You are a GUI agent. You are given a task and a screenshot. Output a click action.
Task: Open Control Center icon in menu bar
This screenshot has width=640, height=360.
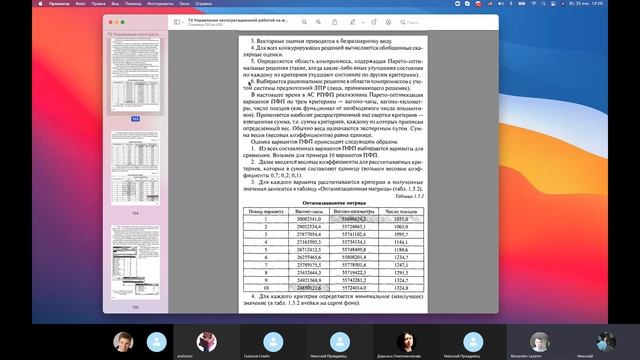pyautogui.click(x=553, y=4)
